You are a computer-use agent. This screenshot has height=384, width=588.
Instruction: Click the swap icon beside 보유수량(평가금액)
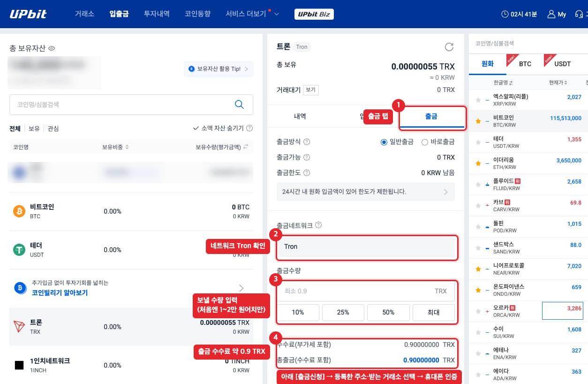tap(245, 147)
